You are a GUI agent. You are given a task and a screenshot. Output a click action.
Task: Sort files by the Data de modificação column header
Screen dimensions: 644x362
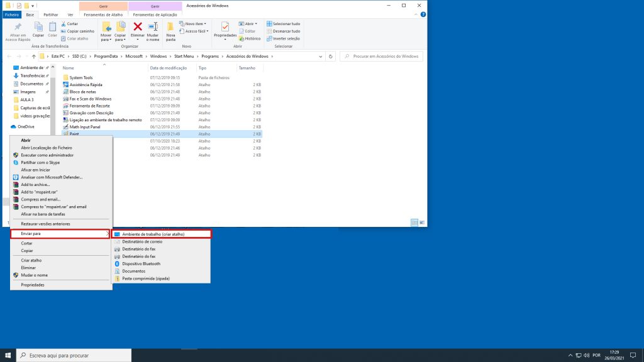(x=169, y=68)
